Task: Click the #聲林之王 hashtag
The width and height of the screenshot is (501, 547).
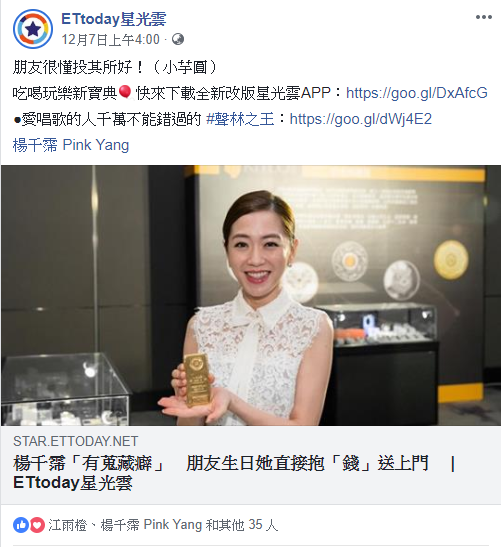Action: [x=240, y=119]
